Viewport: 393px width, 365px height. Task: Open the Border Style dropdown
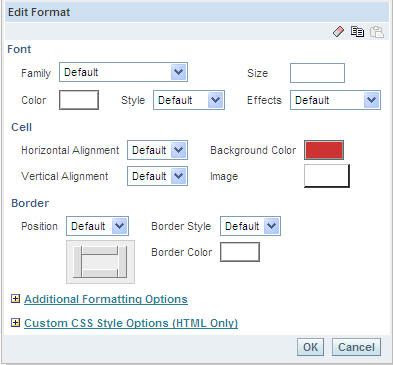tap(250, 226)
